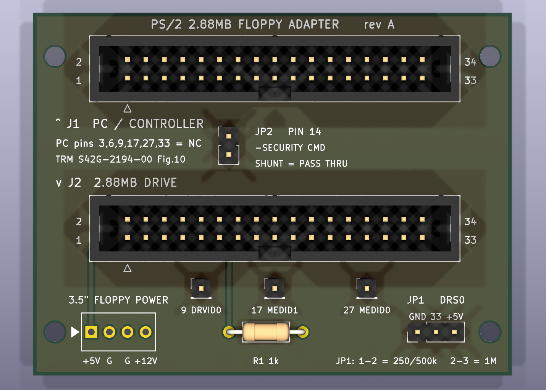
Task: Select the J2 drive 34-pin header
Action: coord(275,228)
